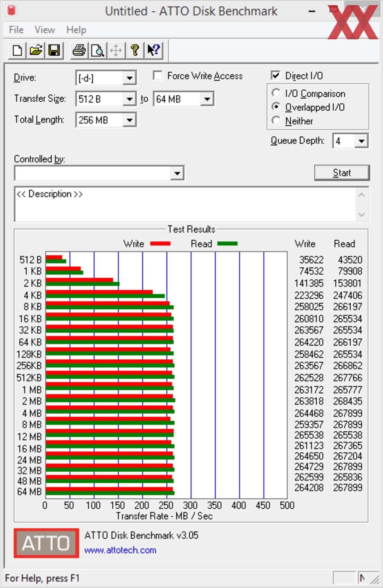
Task: Click the Description scrollbar down arrow
Action: [362, 214]
